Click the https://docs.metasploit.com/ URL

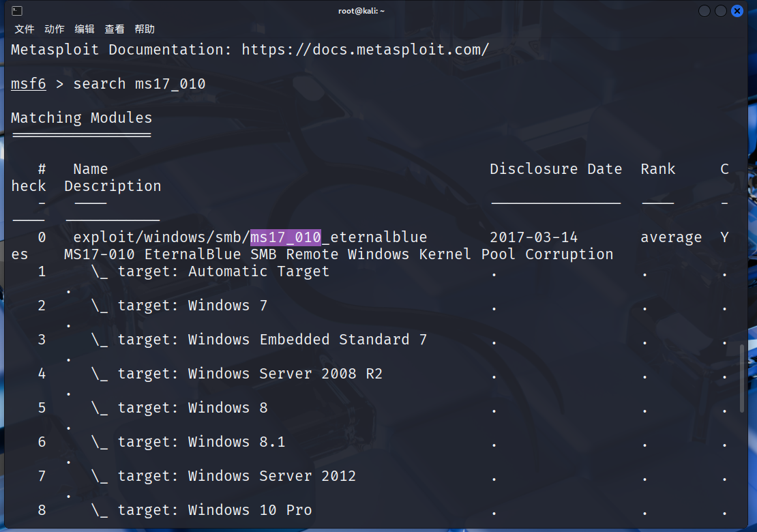tap(365, 50)
